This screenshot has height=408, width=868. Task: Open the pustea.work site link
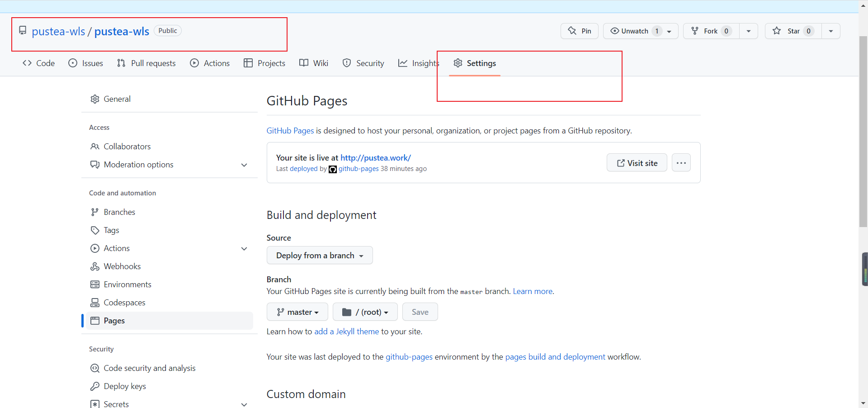tap(375, 158)
